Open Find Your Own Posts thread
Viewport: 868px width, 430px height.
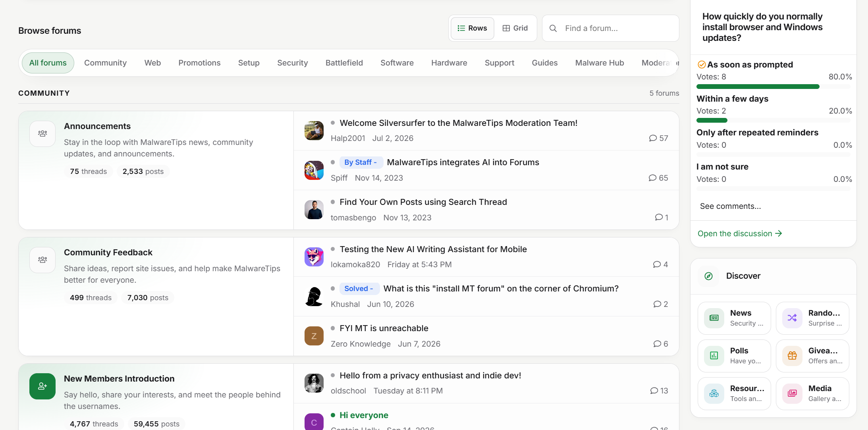pyautogui.click(x=423, y=202)
